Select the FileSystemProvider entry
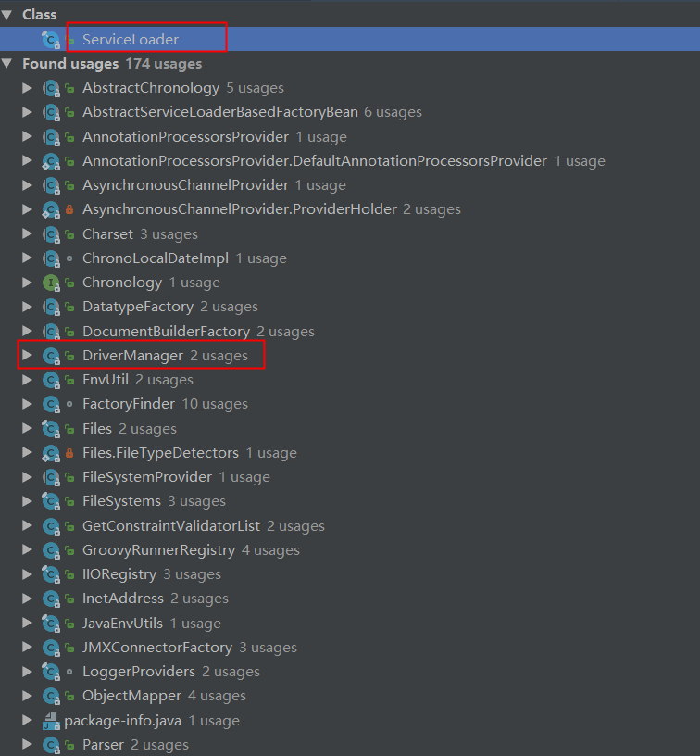This screenshot has height=756, width=700. pyautogui.click(x=176, y=477)
